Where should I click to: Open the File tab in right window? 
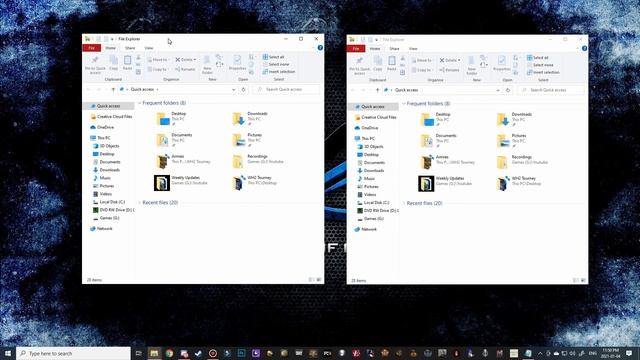pos(356,49)
